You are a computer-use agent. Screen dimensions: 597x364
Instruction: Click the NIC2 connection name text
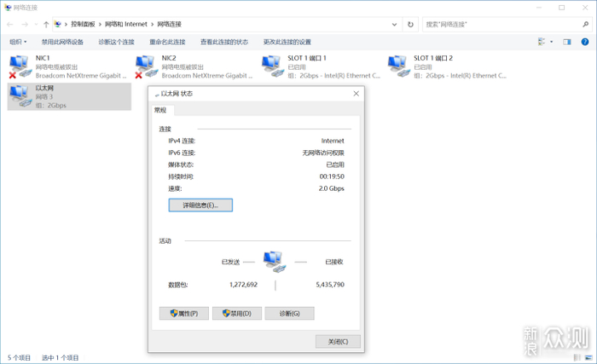(169, 58)
